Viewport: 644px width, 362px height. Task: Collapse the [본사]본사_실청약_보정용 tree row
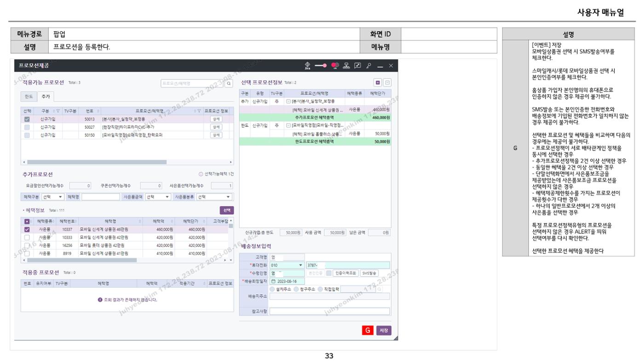coord(288,101)
